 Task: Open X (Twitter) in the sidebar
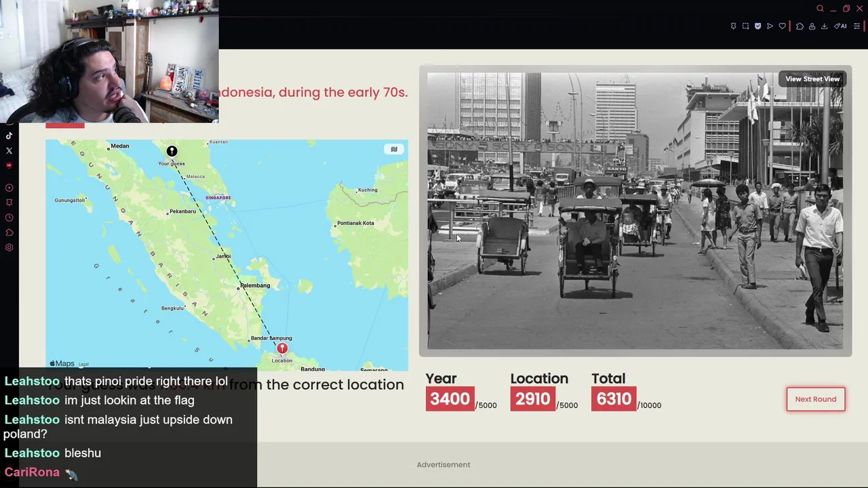point(9,150)
